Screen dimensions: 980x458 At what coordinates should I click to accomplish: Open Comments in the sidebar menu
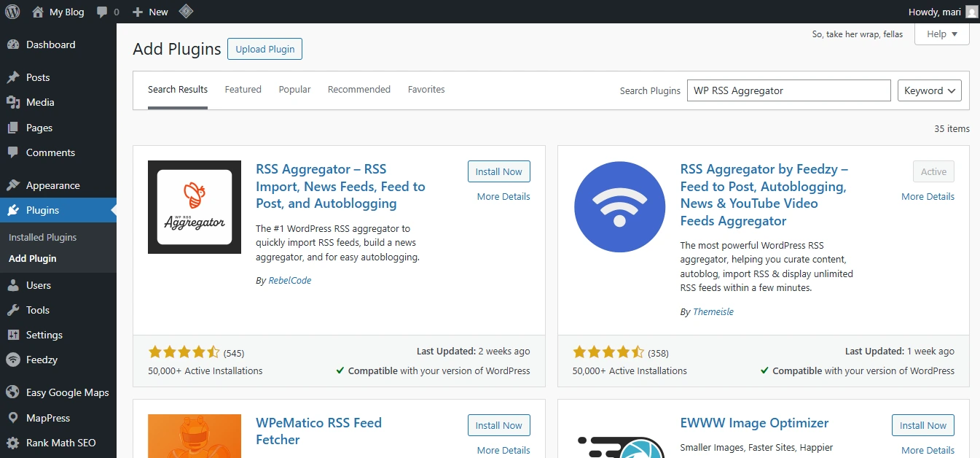(58, 152)
